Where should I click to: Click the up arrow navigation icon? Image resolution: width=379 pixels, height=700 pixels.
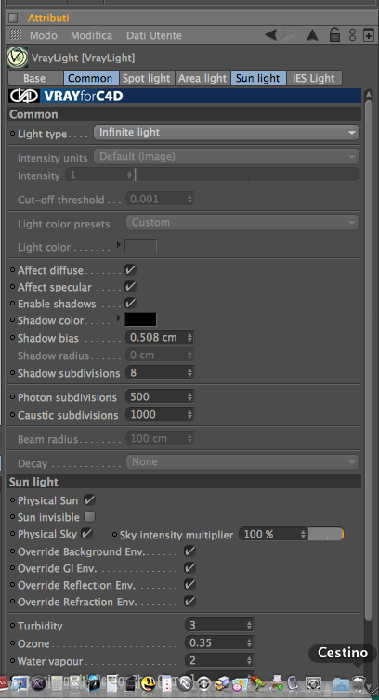point(312,35)
